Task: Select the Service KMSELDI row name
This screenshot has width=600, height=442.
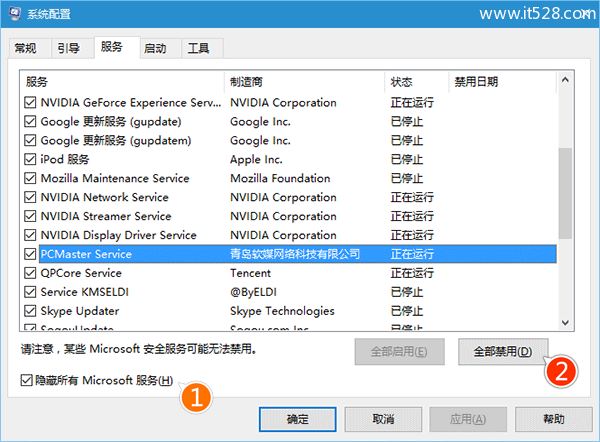Action: tap(85, 292)
